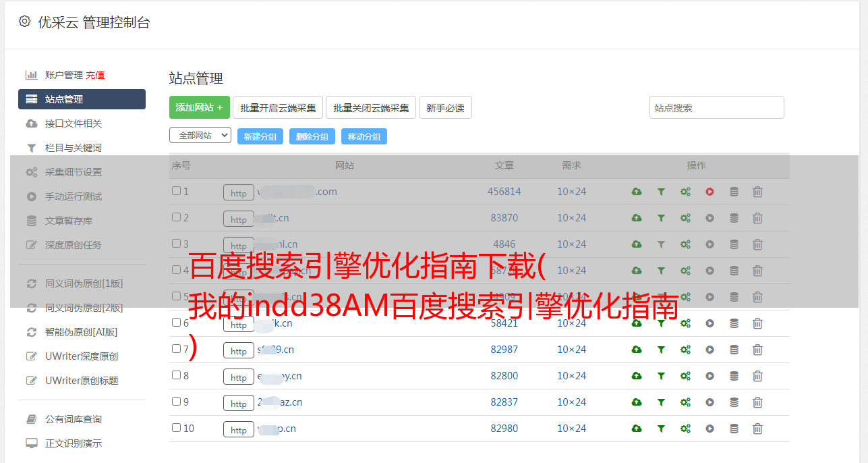Click the trash icon for row 2
Viewport: 868px width, 463px height.
pyautogui.click(x=757, y=218)
